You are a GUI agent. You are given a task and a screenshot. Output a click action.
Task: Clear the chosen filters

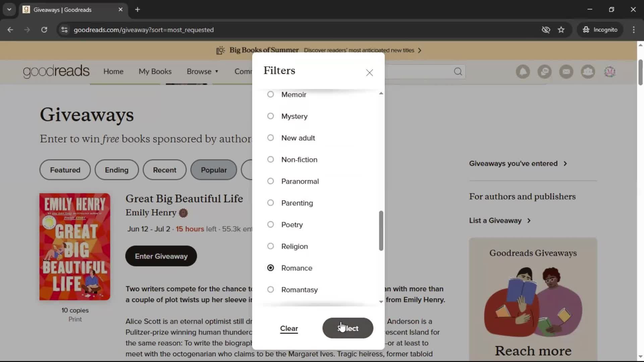(x=289, y=328)
